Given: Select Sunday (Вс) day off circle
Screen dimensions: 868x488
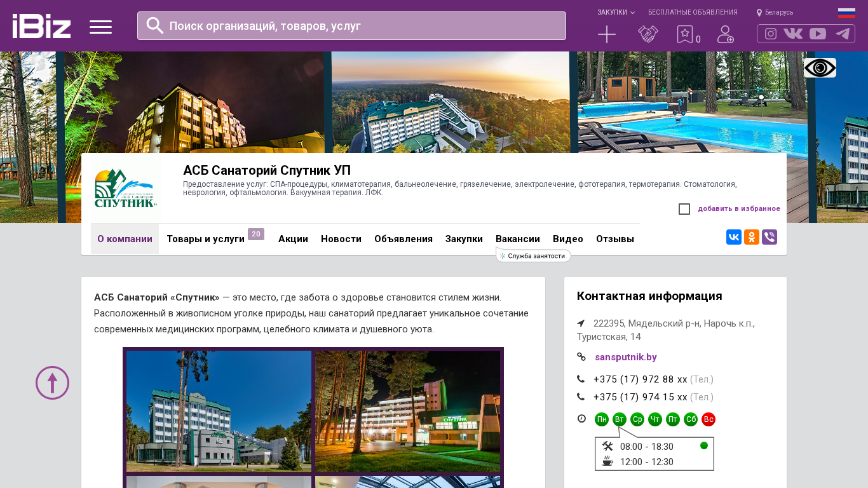Looking at the screenshot, I should 709,419.
